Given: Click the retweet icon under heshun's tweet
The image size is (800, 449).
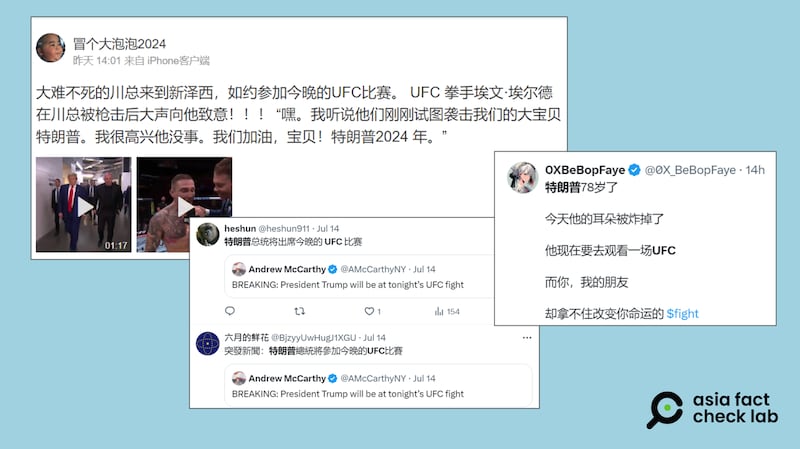Looking at the screenshot, I should [x=299, y=311].
